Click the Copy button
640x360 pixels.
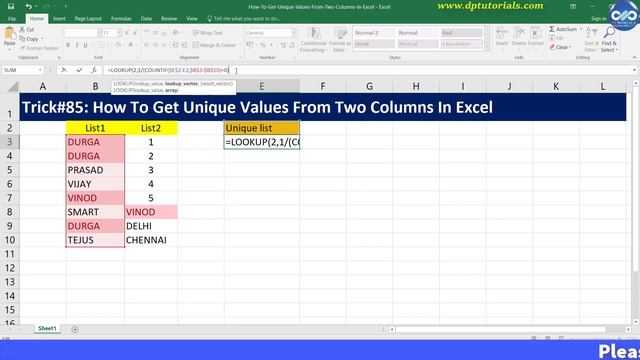(29, 39)
